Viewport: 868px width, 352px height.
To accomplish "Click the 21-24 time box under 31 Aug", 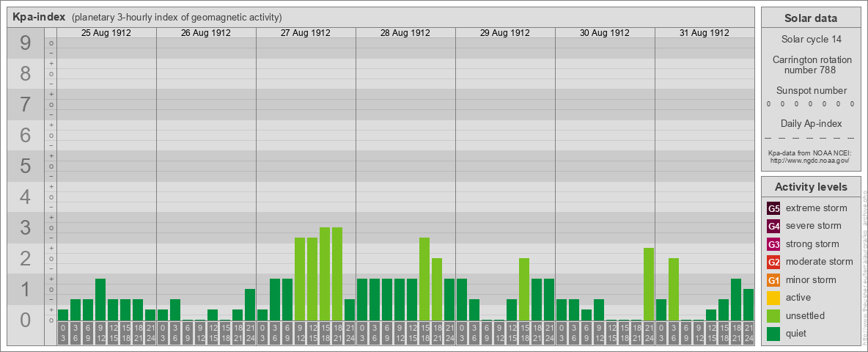I will 749,334.
